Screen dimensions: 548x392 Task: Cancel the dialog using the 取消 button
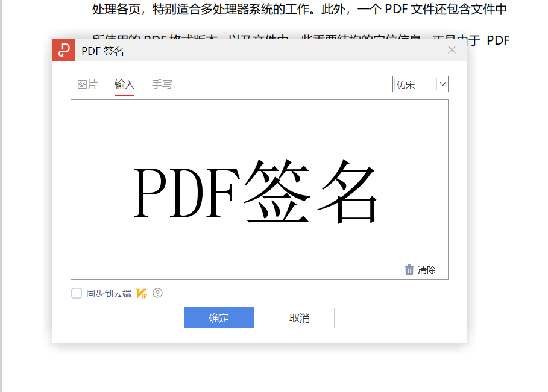300,318
